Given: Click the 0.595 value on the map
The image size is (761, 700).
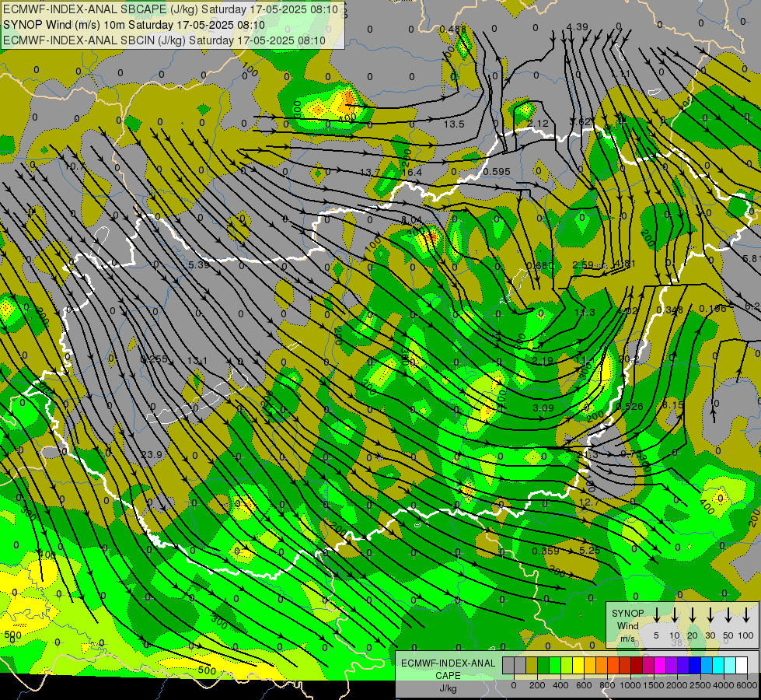Looking at the screenshot, I should point(497,171).
